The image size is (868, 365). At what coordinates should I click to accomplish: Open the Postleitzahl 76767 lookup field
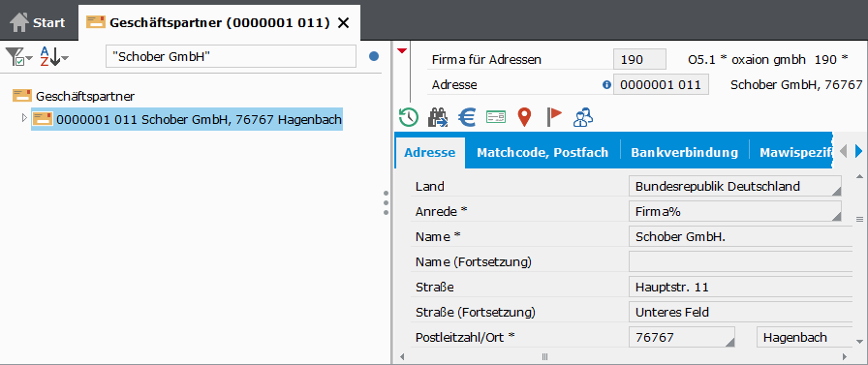coord(682,337)
